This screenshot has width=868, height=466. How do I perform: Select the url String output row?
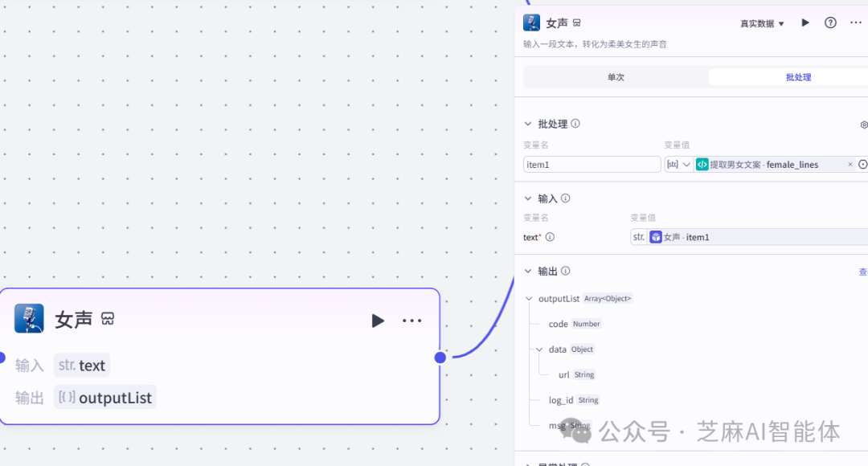pos(576,374)
